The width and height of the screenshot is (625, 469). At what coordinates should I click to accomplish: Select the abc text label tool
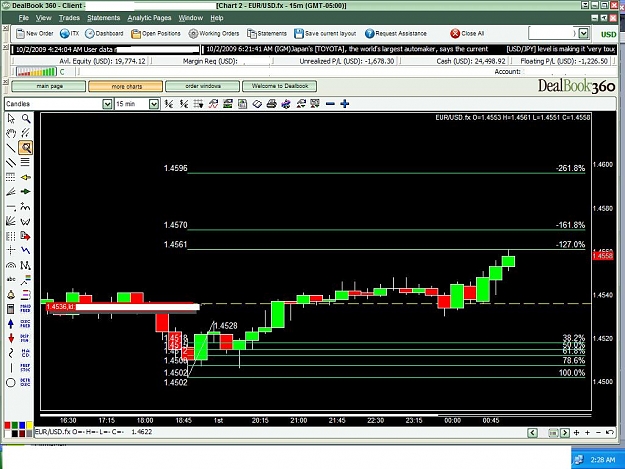[x=11, y=279]
